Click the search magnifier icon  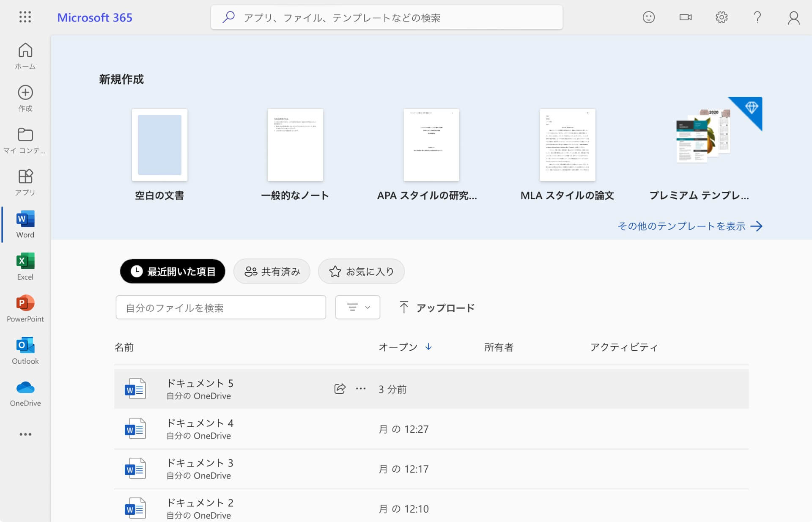(x=228, y=17)
